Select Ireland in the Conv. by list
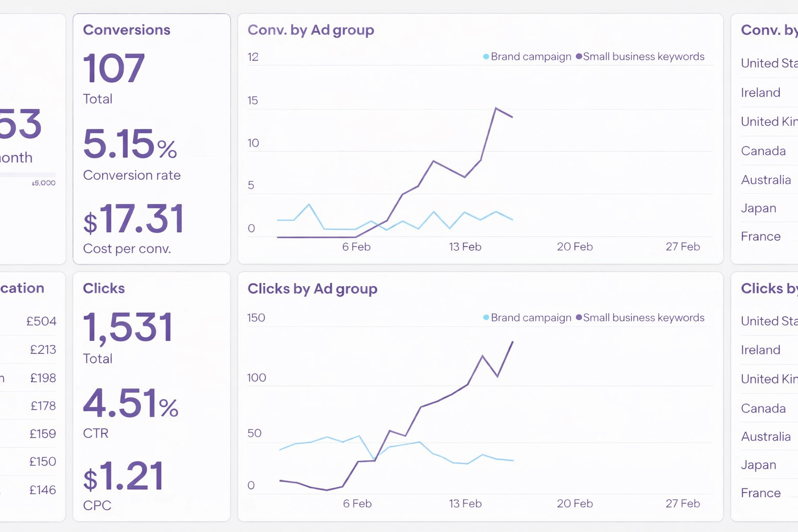 761,92
